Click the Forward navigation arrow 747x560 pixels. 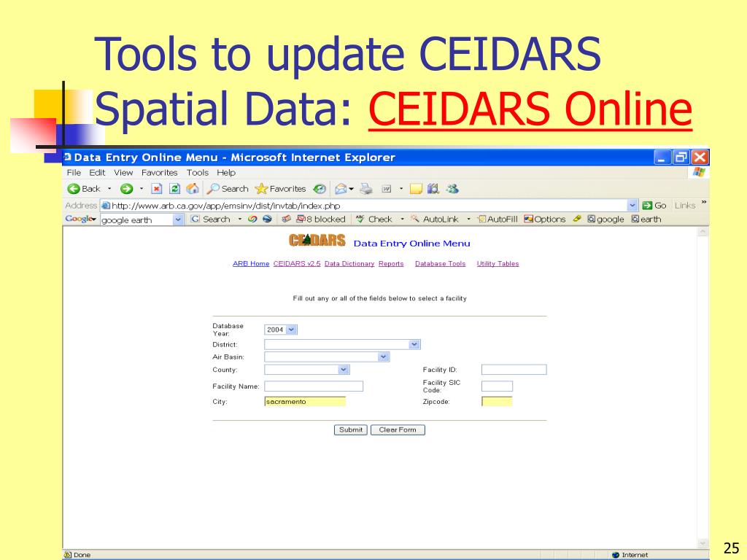(126, 189)
